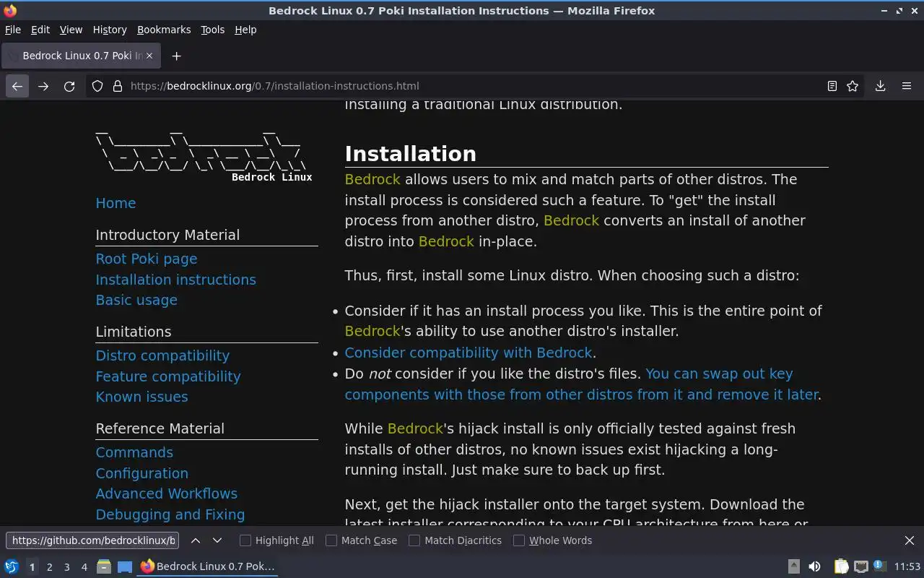The width and height of the screenshot is (924, 578).
Task: Open the Commands reference link
Action: [134, 452]
